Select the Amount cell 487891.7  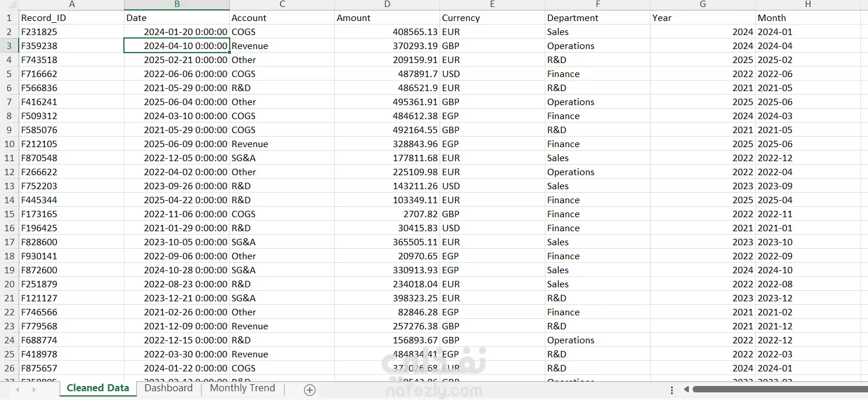(x=387, y=74)
